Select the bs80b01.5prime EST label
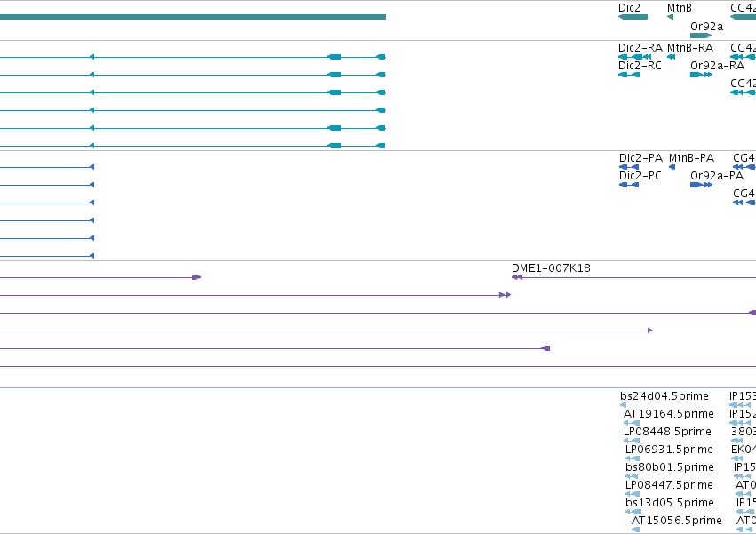Screen dimensions: 756x534 tap(670, 467)
